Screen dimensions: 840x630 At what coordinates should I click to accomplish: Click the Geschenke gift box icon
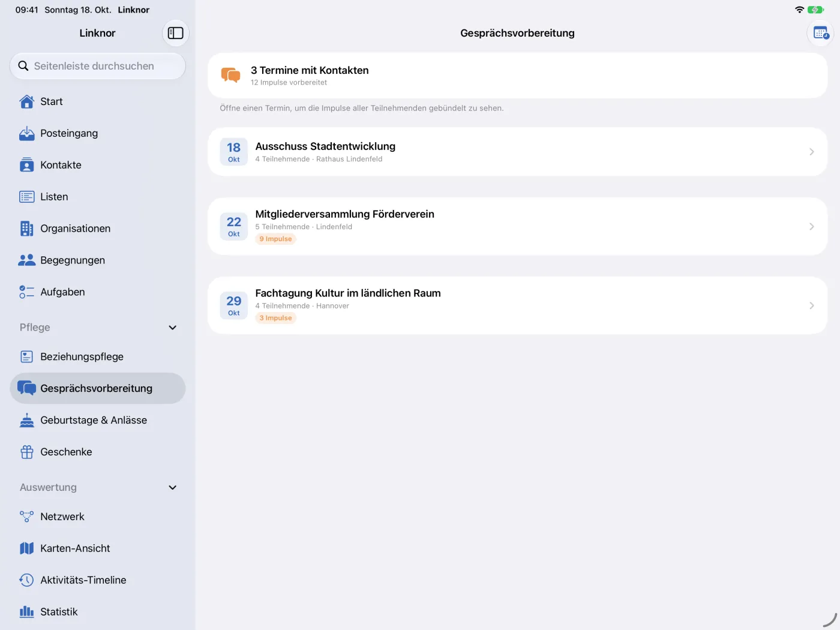pos(27,452)
